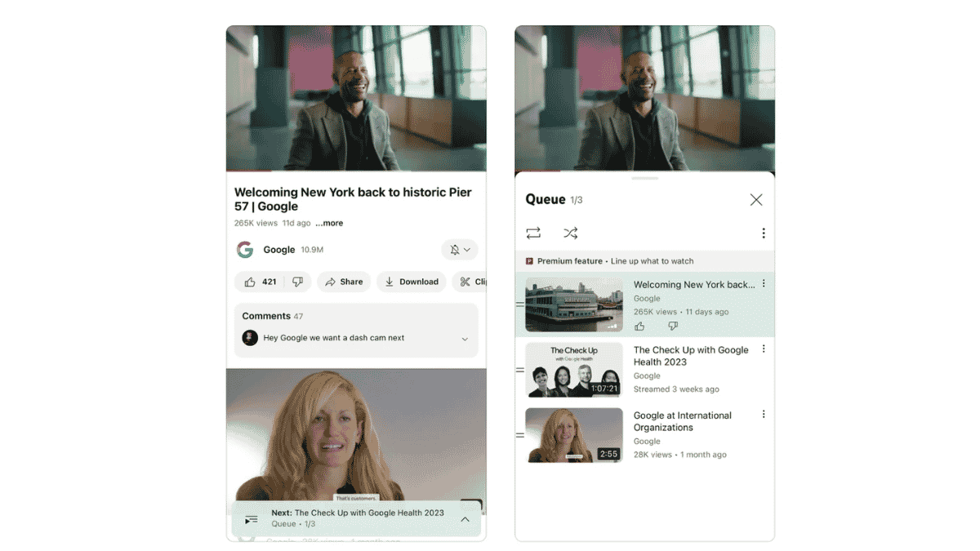Grab the handle of 'Welcoming New York back' item

(520, 304)
